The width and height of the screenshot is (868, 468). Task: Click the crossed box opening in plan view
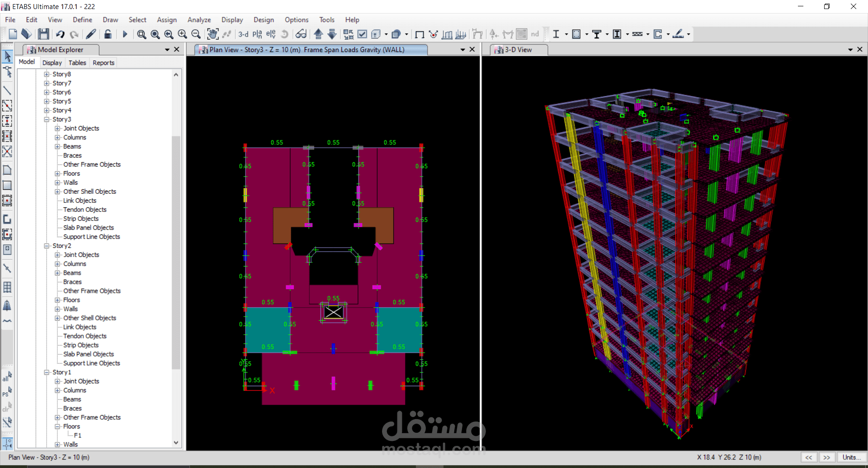[x=334, y=312]
